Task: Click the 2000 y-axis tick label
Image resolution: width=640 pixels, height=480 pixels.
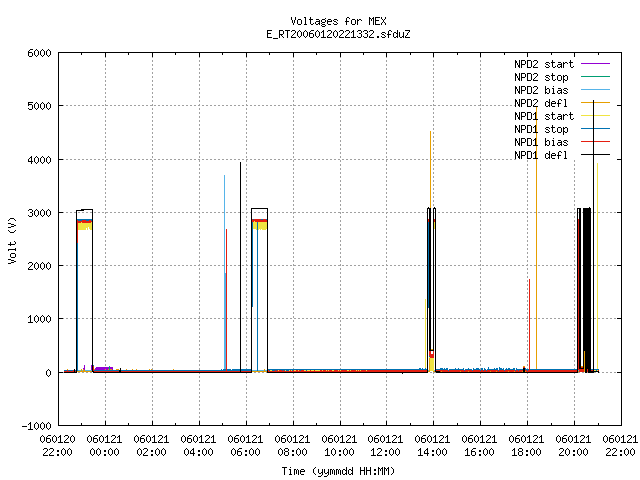Action: pyautogui.click(x=40, y=266)
